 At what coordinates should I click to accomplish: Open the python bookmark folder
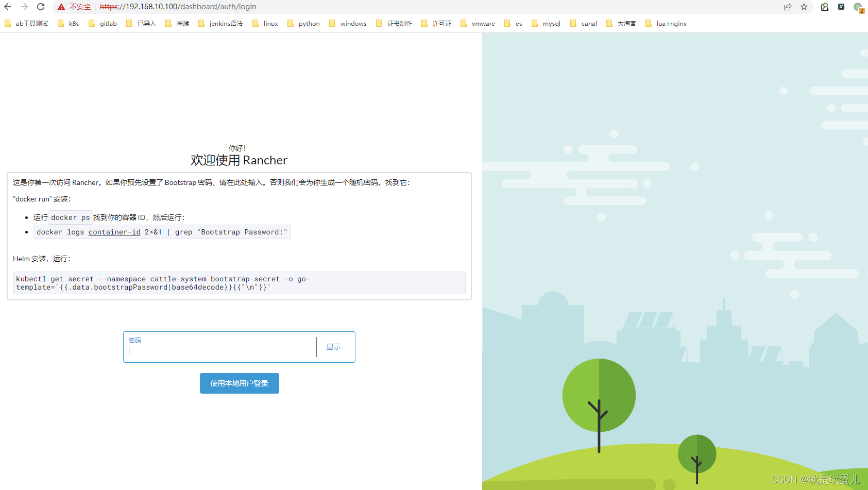304,23
